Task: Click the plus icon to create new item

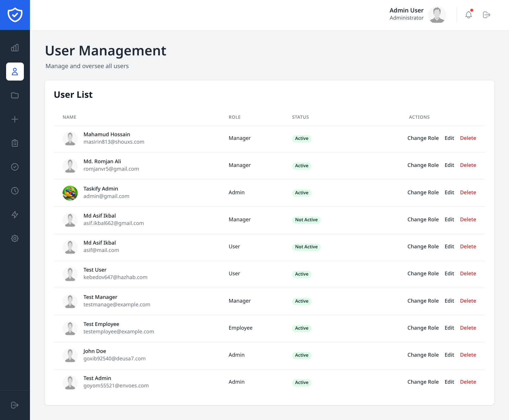Action: tap(15, 119)
